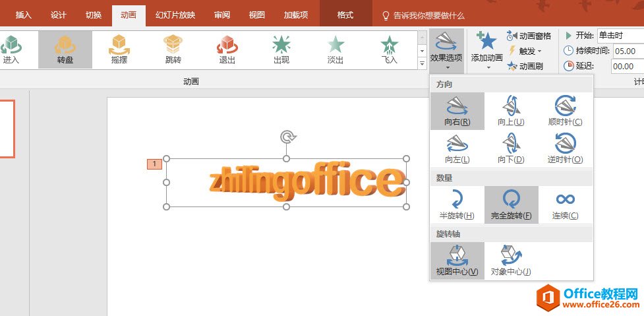Switch to the 动画 ribbon tab
The height and width of the screenshot is (316, 644).
[x=128, y=15]
